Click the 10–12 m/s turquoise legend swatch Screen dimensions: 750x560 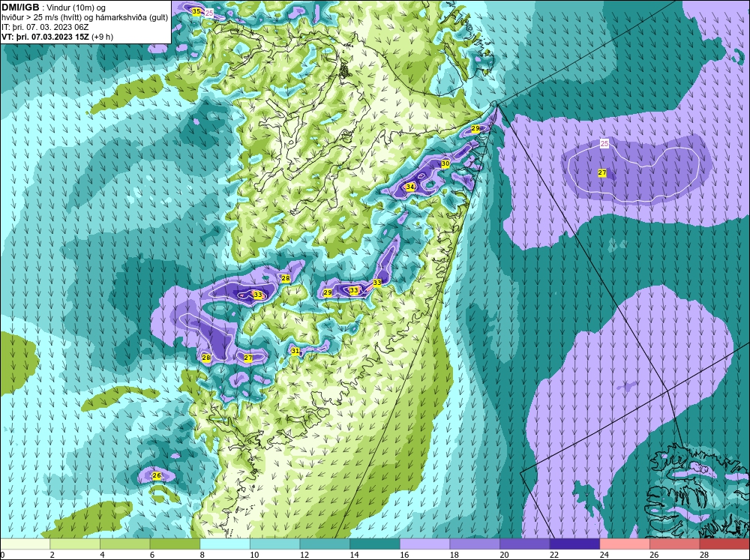point(274,544)
